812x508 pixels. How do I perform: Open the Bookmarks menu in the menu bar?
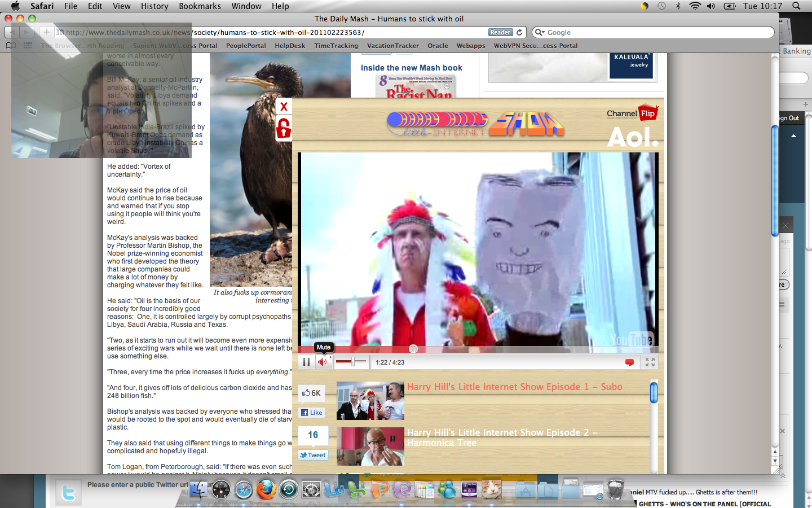click(x=200, y=6)
